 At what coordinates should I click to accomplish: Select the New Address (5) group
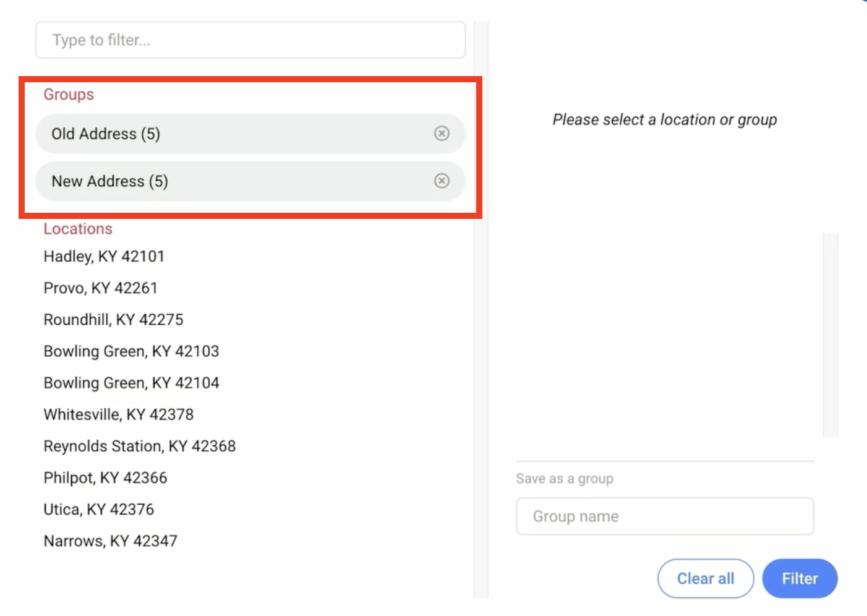(x=110, y=181)
